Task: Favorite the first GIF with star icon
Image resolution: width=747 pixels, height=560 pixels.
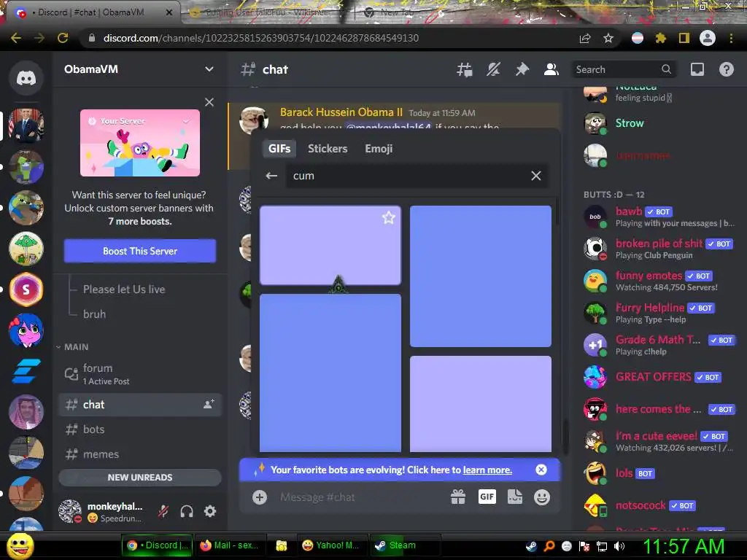Action: point(388,217)
